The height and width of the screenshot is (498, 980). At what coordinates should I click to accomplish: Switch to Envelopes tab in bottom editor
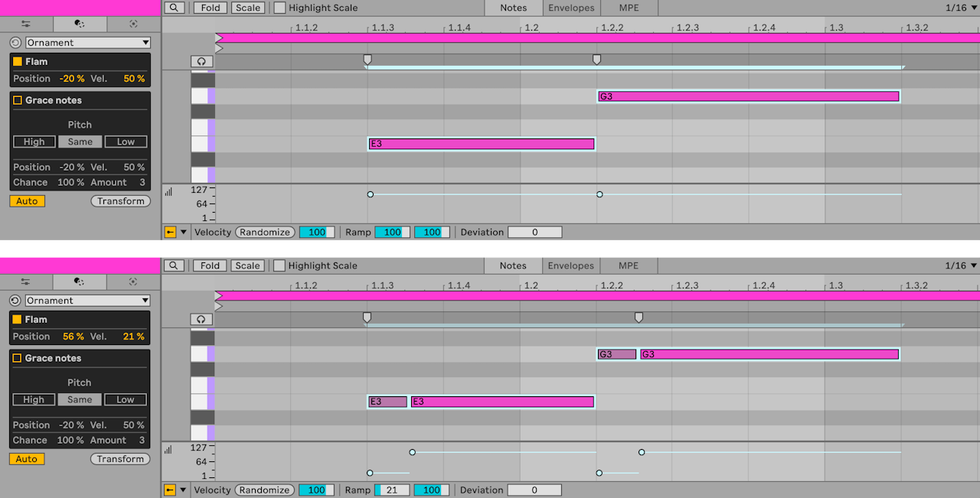571,265
